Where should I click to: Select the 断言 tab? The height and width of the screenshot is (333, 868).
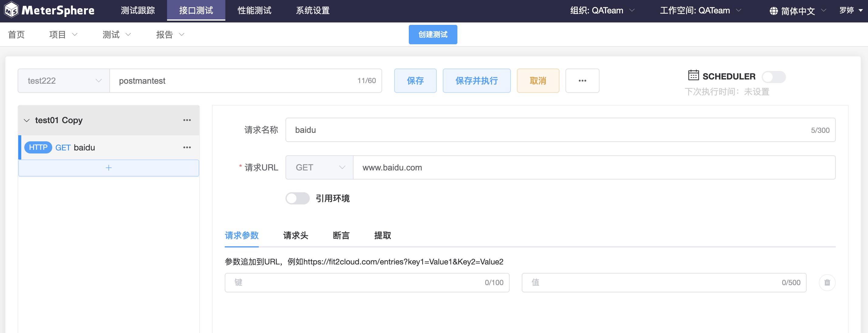point(341,235)
